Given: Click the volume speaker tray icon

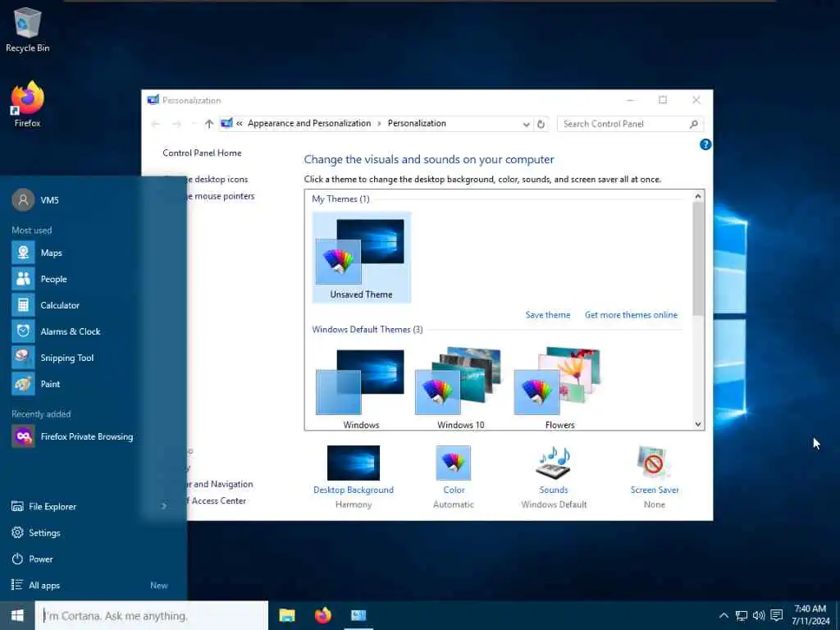Looking at the screenshot, I should pyautogui.click(x=759, y=615).
